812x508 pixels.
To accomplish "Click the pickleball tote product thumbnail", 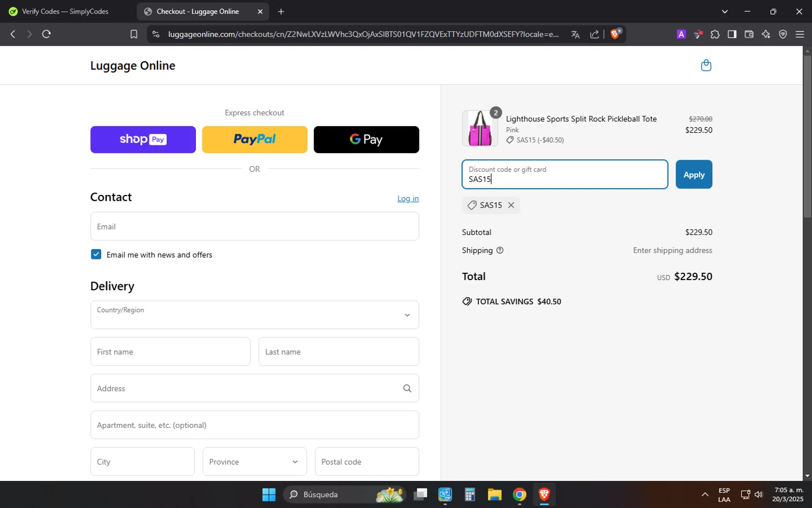I will tap(480, 128).
